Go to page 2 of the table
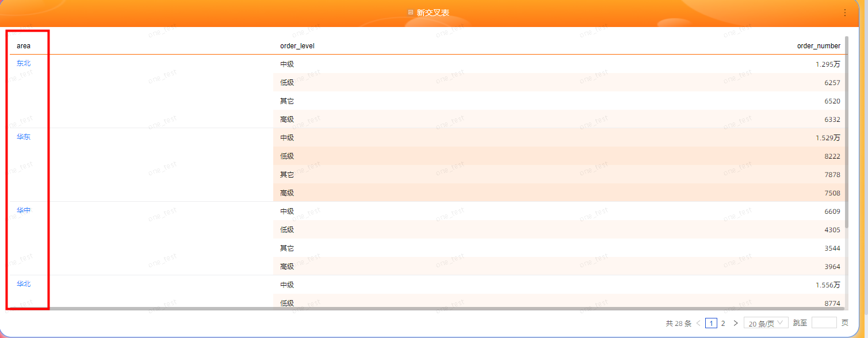The height and width of the screenshot is (338, 868). (x=723, y=323)
